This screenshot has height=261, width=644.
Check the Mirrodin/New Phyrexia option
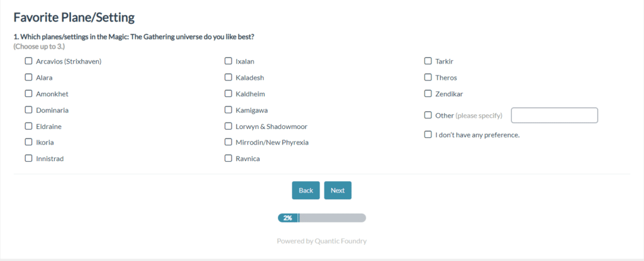(228, 142)
